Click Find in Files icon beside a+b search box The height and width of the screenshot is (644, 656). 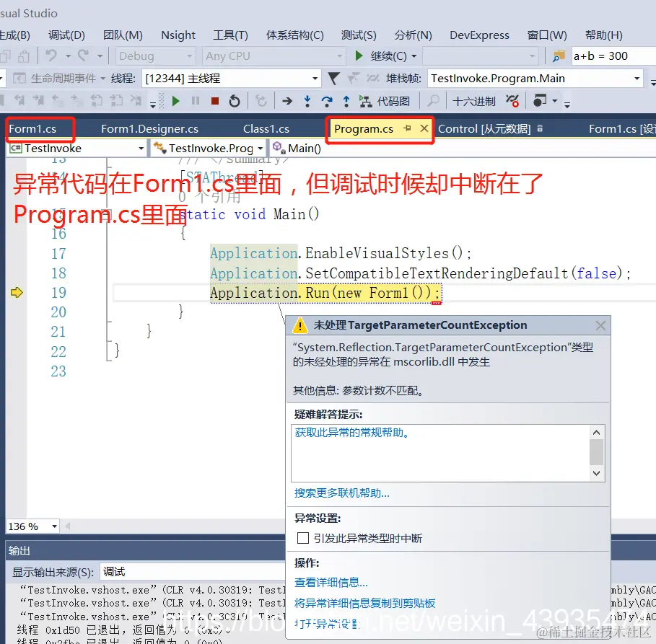pos(559,56)
